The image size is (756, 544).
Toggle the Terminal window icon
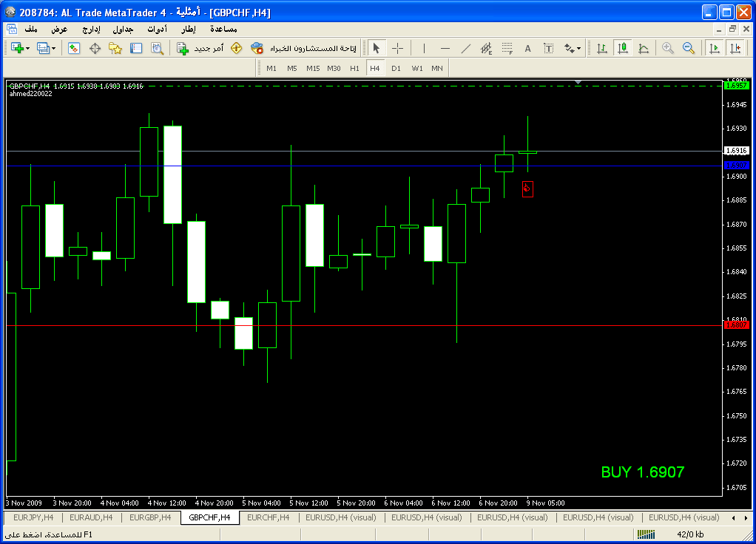click(136, 48)
